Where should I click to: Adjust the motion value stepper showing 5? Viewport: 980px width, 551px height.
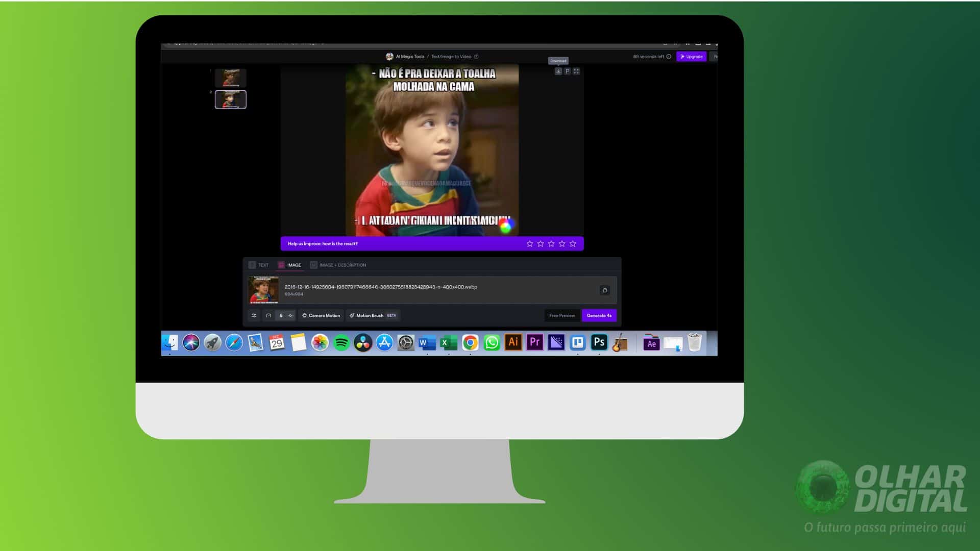281,316
